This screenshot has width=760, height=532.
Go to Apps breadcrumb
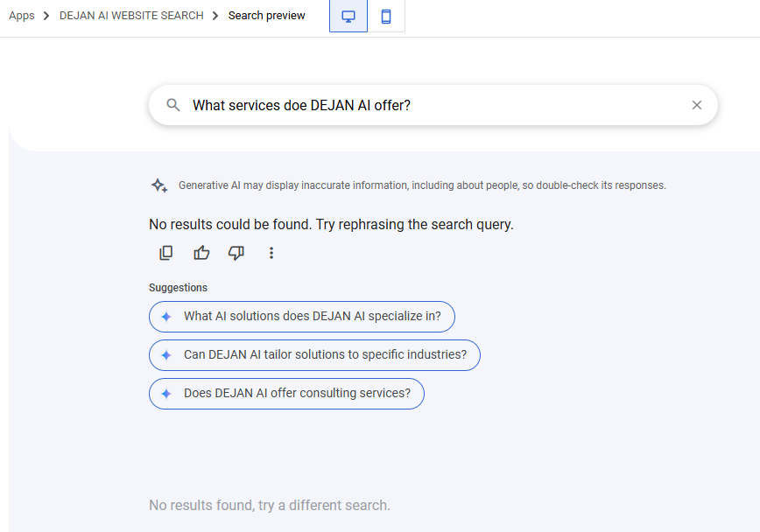22,16
